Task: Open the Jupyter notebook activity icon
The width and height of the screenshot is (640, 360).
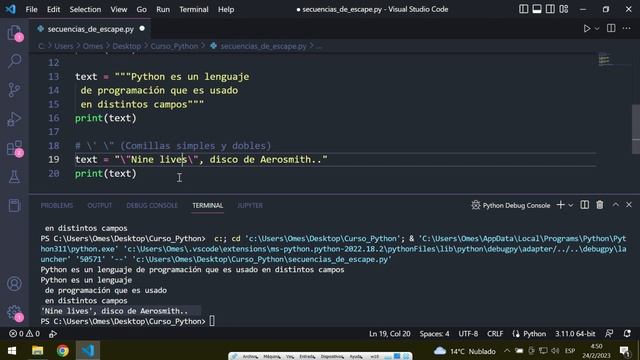Action: click(x=14, y=205)
